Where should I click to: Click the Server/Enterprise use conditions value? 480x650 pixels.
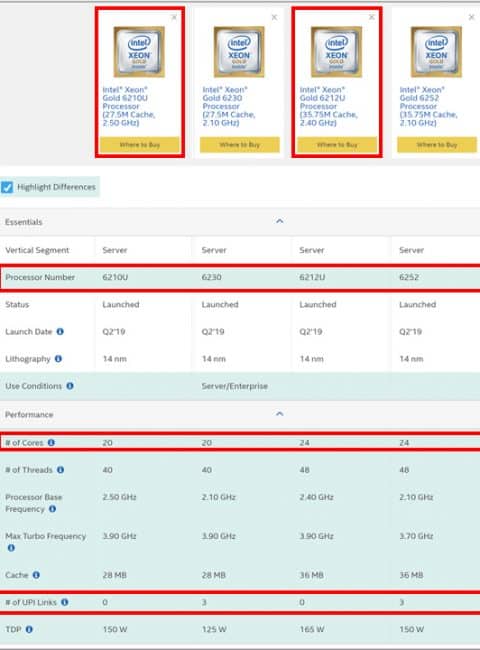click(x=235, y=386)
